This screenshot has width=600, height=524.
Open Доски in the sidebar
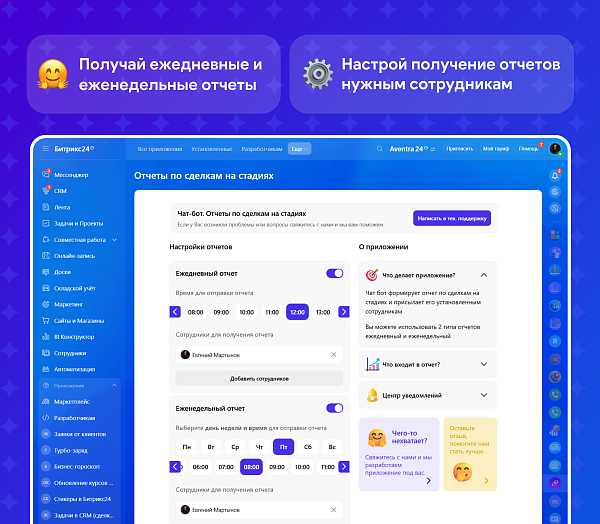[x=62, y=272]
